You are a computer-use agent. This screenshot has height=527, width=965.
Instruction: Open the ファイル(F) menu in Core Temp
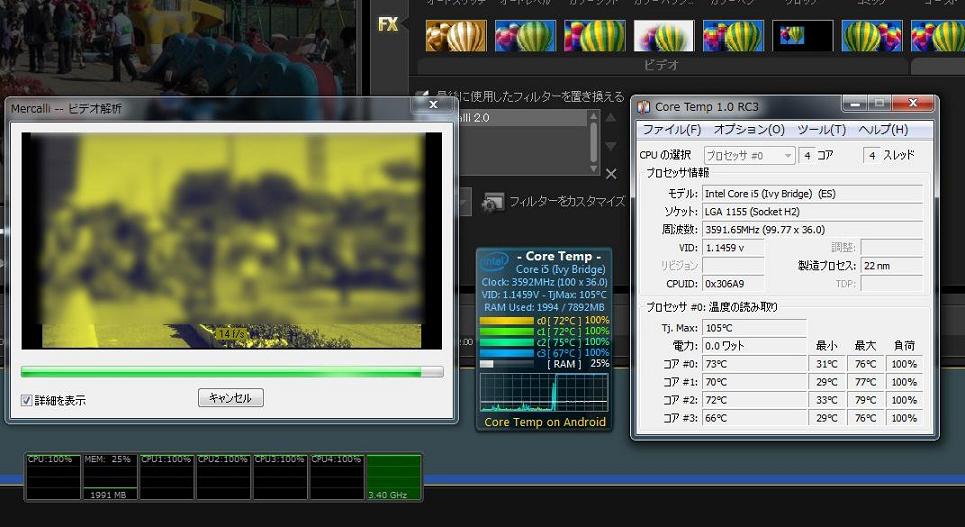(671, 130)
